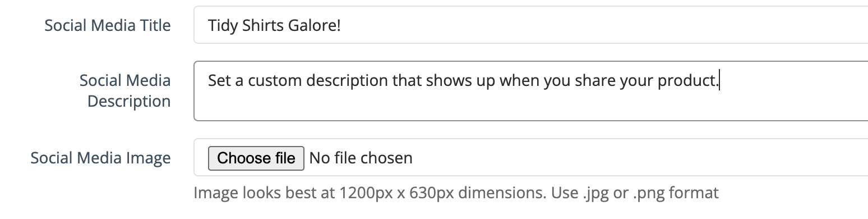Click the Social Media Title label
This screenshot has height=219, width=868.
pos(108,25)
